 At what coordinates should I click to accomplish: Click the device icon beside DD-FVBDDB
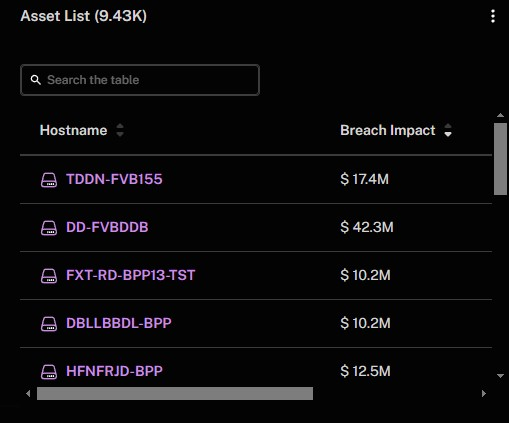click(x=49, y=228)
